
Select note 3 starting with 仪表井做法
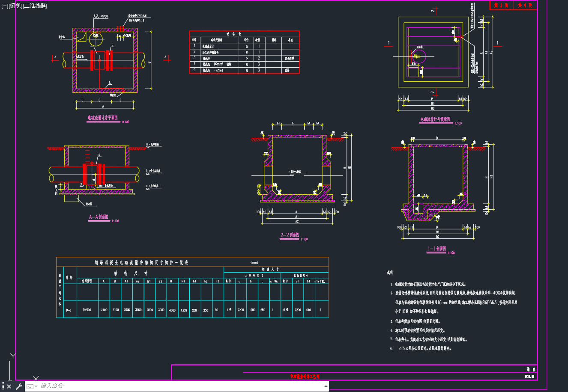coord(415,321)
